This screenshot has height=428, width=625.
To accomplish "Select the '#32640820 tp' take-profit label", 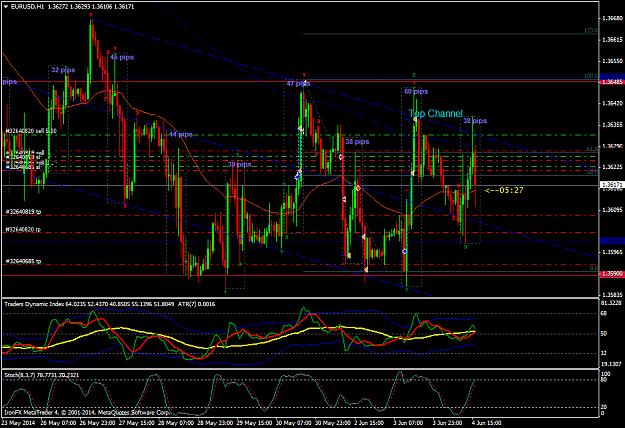I will (x=24, y=230).
